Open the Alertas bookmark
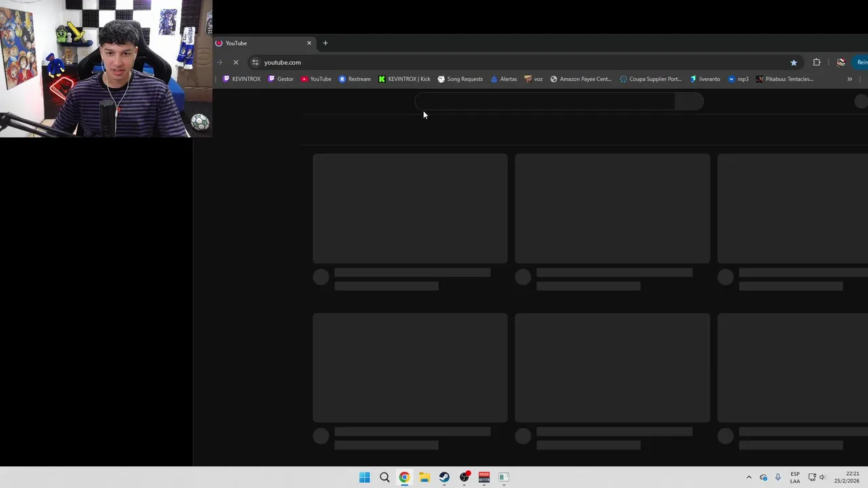This screenshot has width=868, height=488. click(504, 79)
